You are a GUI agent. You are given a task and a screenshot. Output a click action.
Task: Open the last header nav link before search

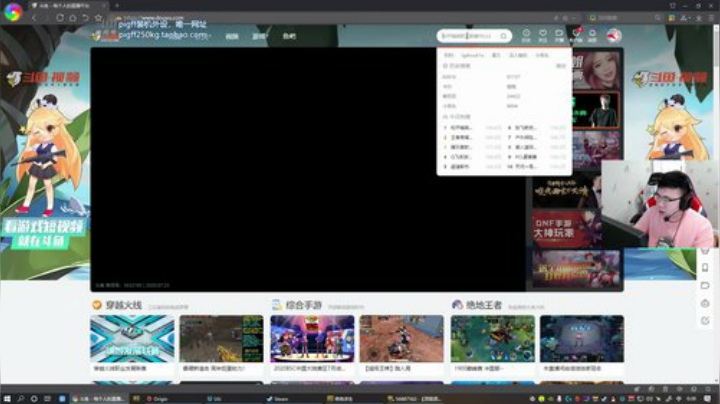289,36
